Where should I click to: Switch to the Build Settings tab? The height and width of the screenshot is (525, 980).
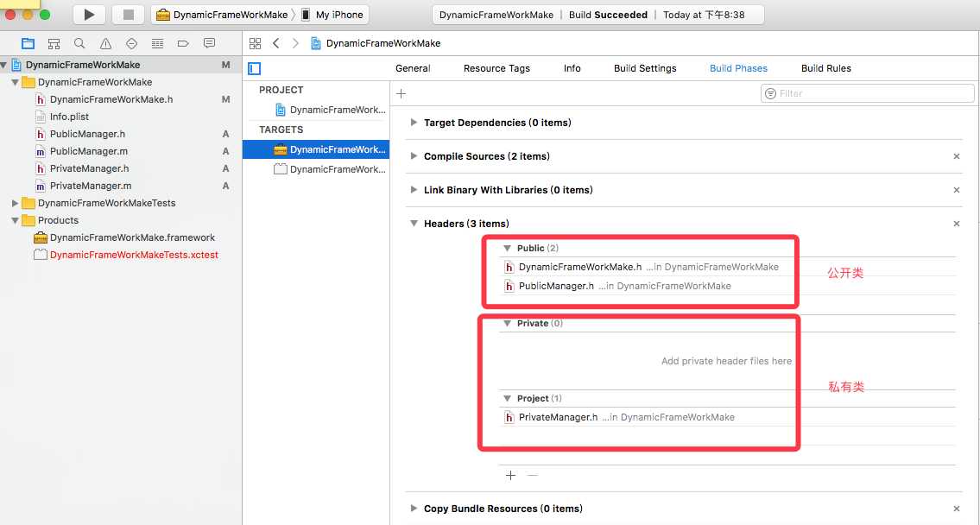pos(645,68)
